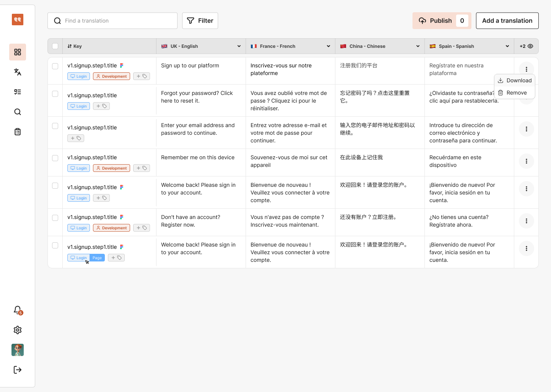Viewport: 551px width, 392px height.
Task: Click the Publish button
Action: [x=442, y=21]
